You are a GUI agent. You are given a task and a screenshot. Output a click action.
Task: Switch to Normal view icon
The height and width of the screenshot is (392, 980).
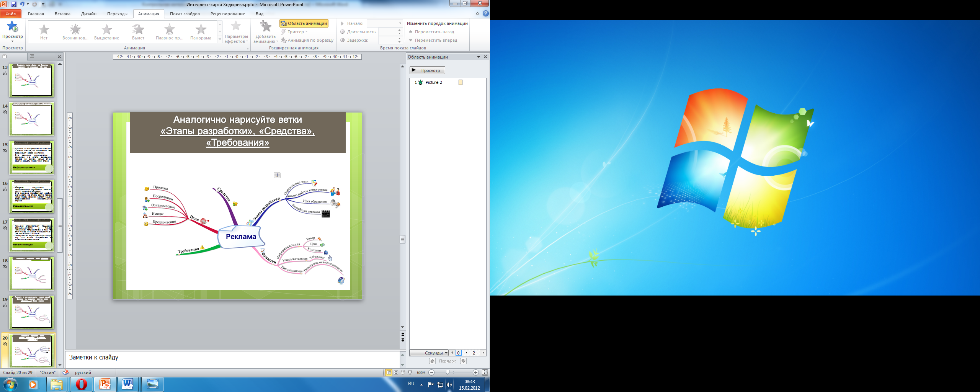[x=389, y=372]
